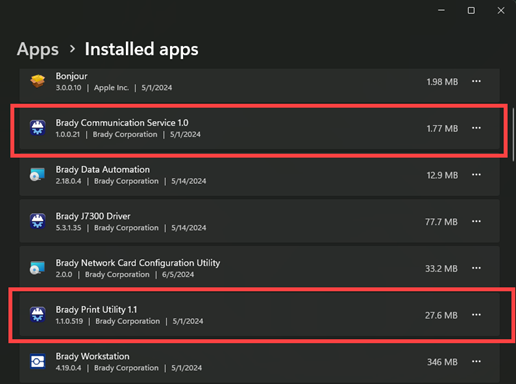Select the Brady J7300 Driver name
The width and height of the screenshot is (516, 384).
(93, 216)
